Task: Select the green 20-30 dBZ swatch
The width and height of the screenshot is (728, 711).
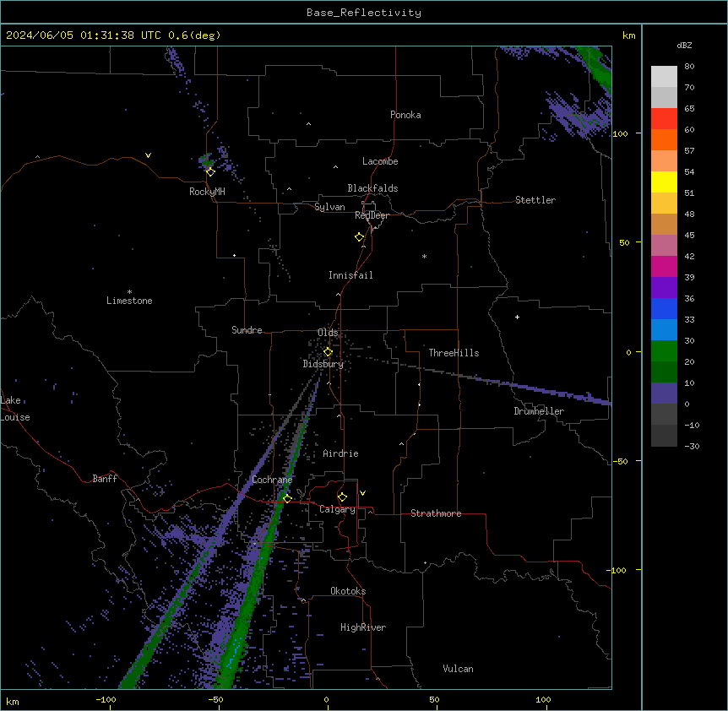Action: pos(664,351)
